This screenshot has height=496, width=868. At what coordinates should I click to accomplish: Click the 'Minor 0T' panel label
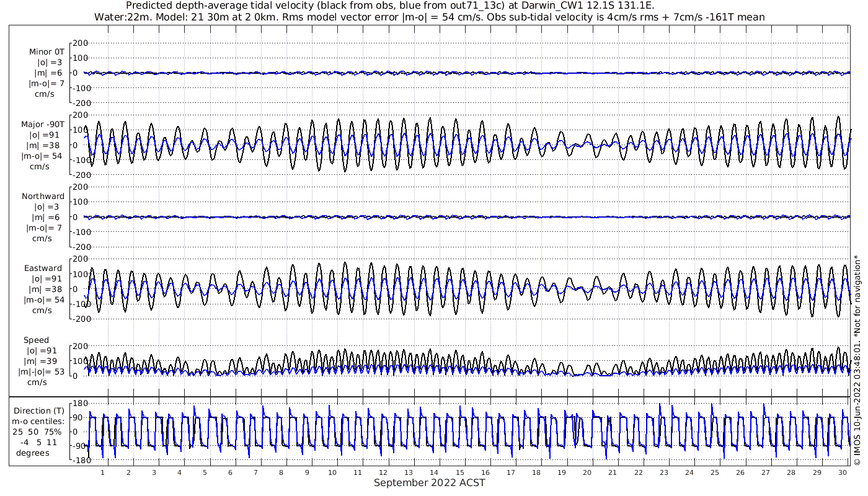tap(46, 52)
